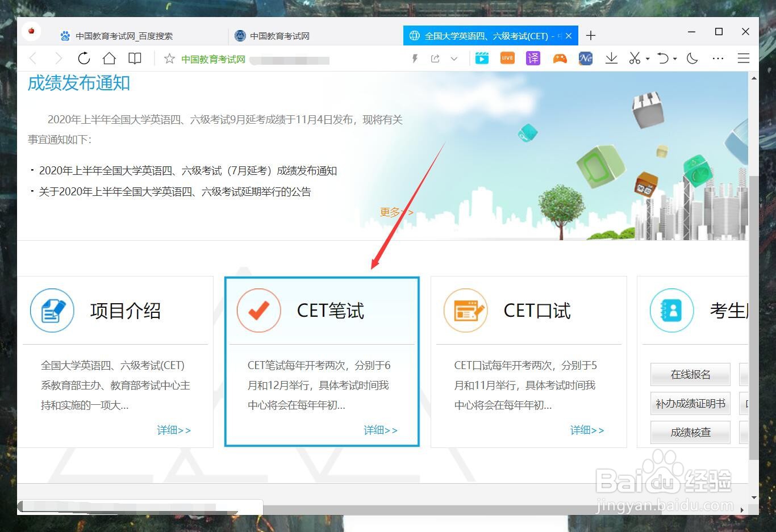Screen dimensions: 776x532
Task: Open the NetEase dictionary extension
Action: 585,58
